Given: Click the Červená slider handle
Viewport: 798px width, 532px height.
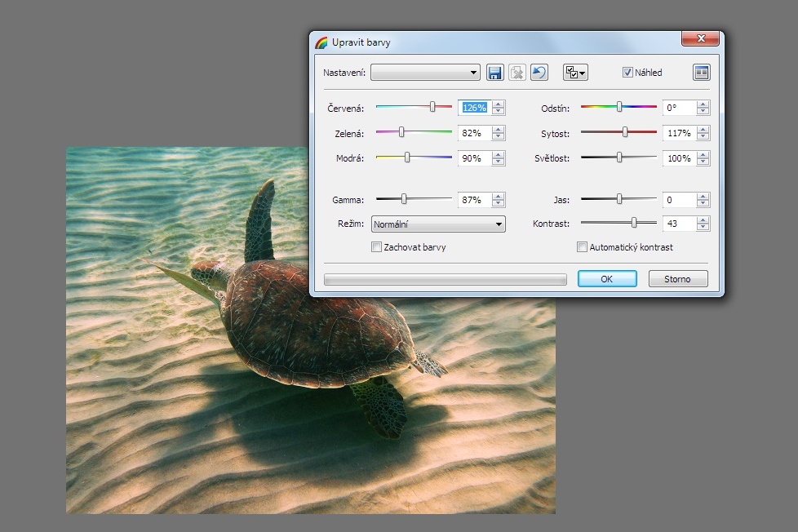Looking at the screenshot, I should [x=432, y=107].
